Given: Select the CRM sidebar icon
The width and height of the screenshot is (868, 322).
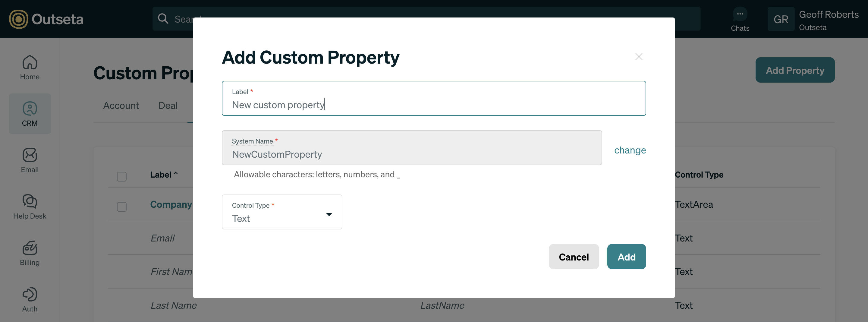Looking at the screenshot, I should coord(30,114).
